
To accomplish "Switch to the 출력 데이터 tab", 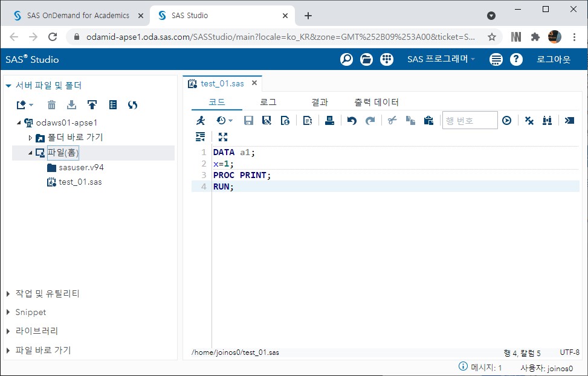I will coord(376,102).
